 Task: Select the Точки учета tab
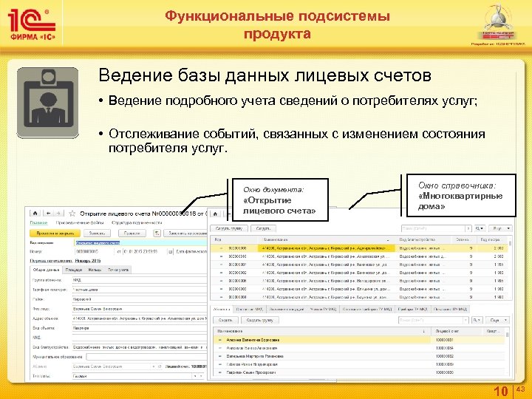tap(117, 270)
